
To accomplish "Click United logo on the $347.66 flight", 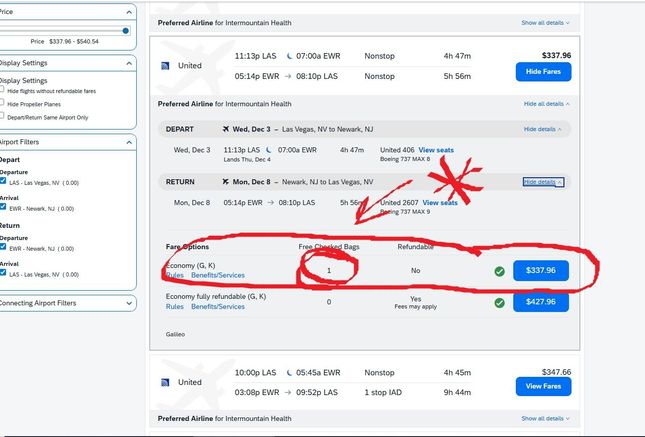I will 165,383.
